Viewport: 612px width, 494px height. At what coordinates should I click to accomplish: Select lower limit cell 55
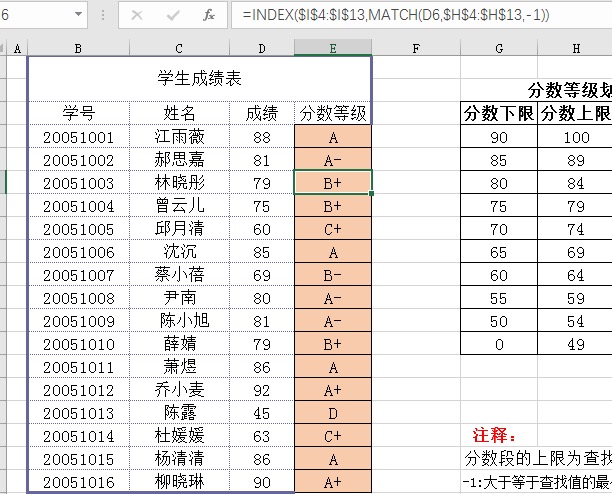(499, 298)
